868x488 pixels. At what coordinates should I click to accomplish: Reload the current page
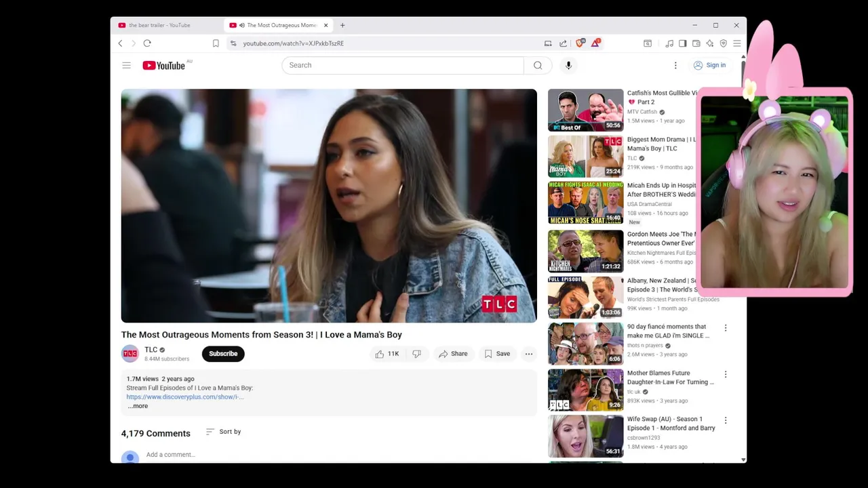tap(147, 43)
